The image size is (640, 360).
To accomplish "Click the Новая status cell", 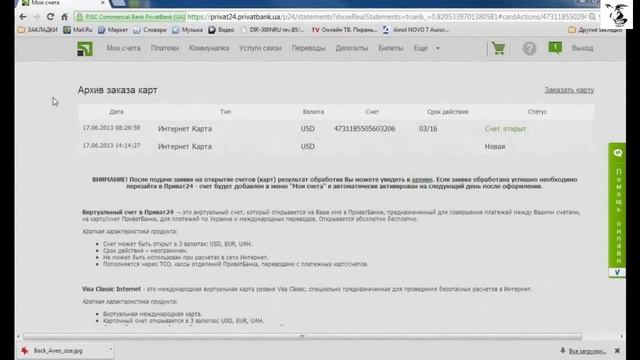I will (x=495, y=146).
